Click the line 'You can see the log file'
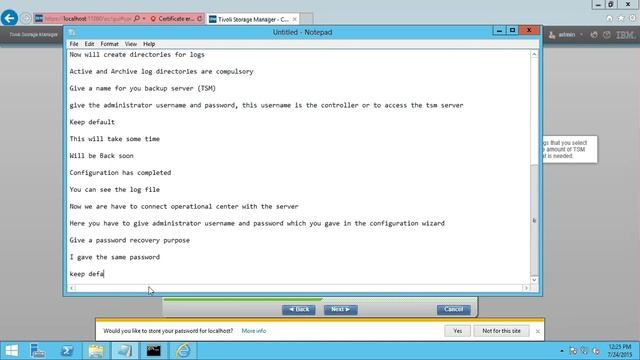640x360 pixels. coord(115,190)
